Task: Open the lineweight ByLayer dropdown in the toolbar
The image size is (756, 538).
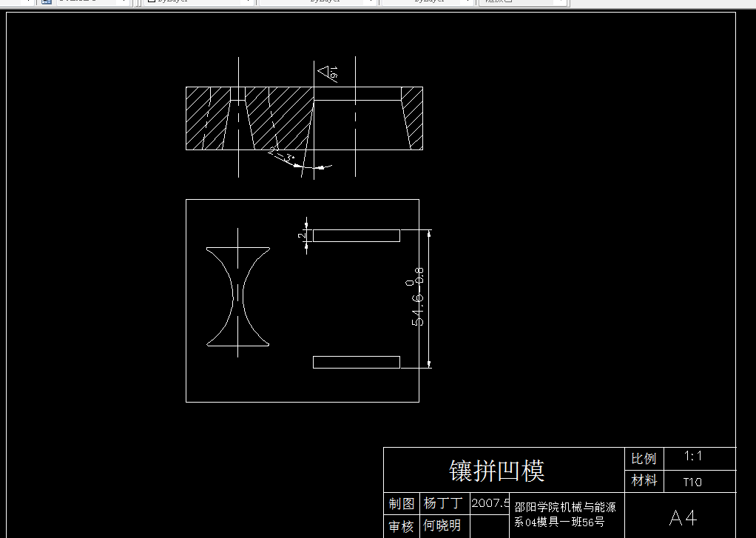Action: pyautogui.click(x=427, y=1)
